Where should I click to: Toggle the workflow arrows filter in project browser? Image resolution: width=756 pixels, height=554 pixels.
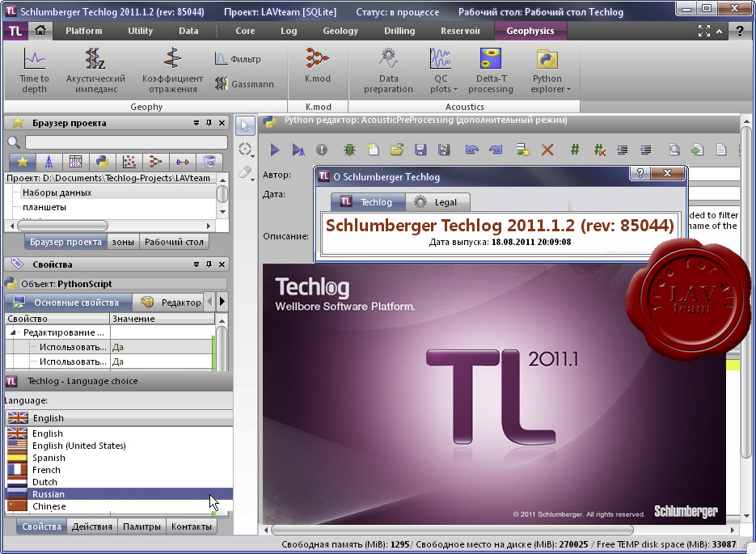(182, 162)
